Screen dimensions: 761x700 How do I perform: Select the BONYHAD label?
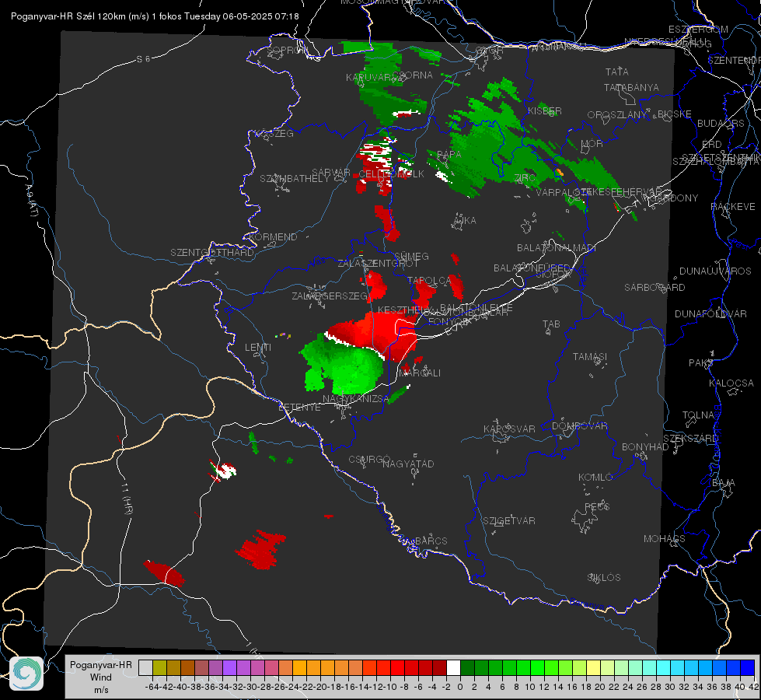pos(645,447)
